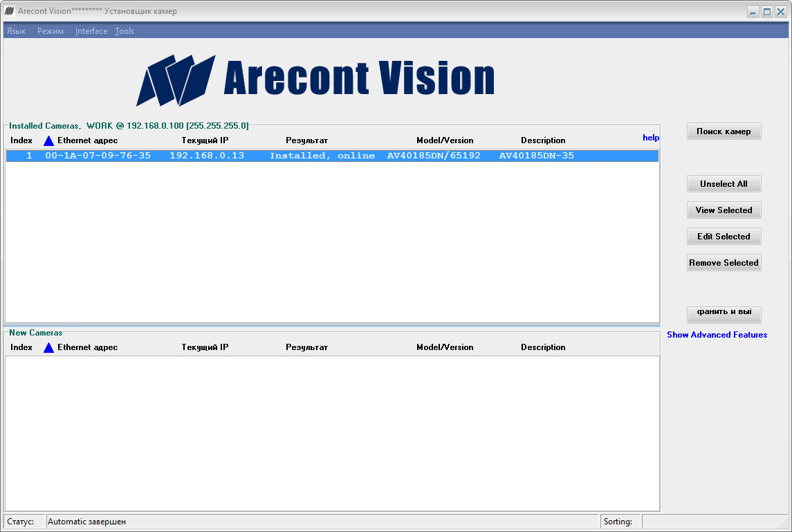Click View Selected button
The height and width of the screenshot is (532, 792).
pos(724,210)
